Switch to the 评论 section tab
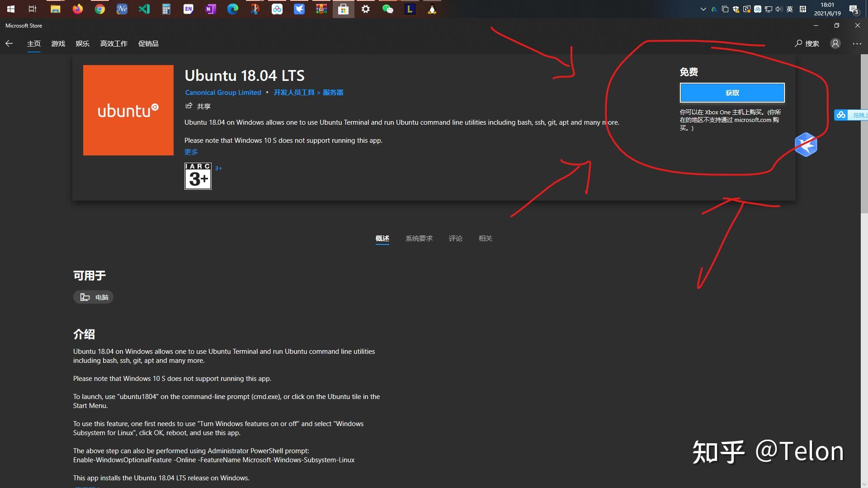Viewport: 868px width, 488px height. click(x=456, y=238)
